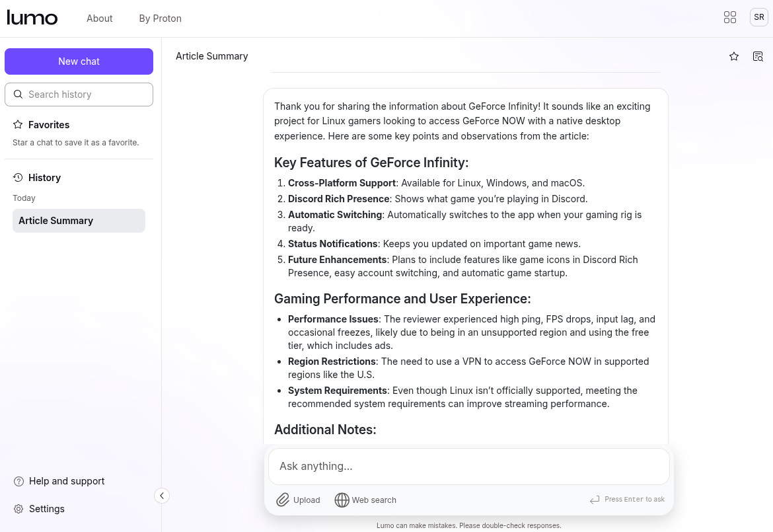Click the Article Summary conversation title
The image size is (773, 532).
point(212,56)
